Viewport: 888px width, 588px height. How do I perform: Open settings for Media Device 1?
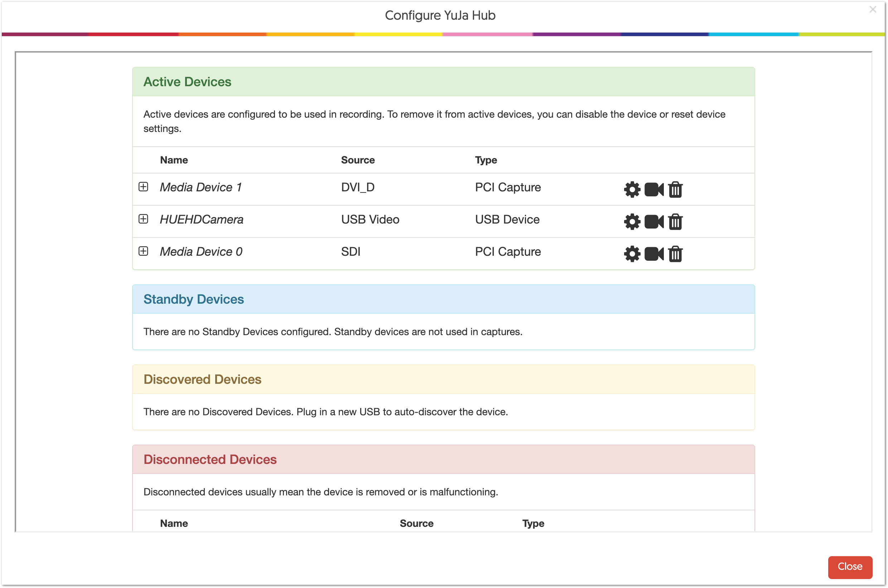click(632, 189)
